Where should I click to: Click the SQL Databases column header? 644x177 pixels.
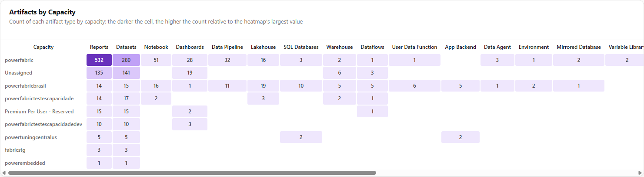(301, 47)
